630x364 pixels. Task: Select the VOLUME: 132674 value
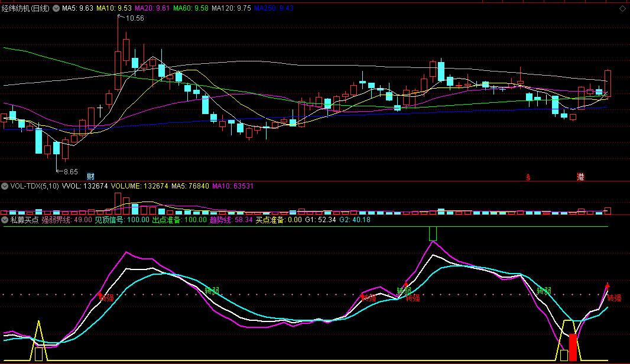coord(139,186)
